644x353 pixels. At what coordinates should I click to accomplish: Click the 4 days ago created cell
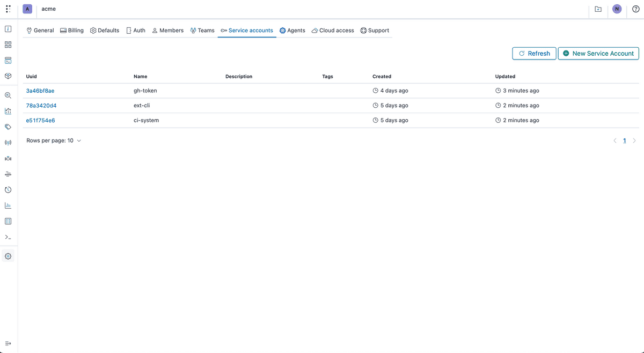pyautogui.click(x=391, y=91)
